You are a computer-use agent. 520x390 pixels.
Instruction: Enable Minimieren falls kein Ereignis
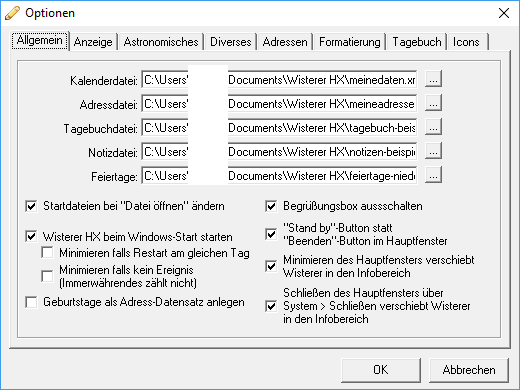click(x=47, y=276)
